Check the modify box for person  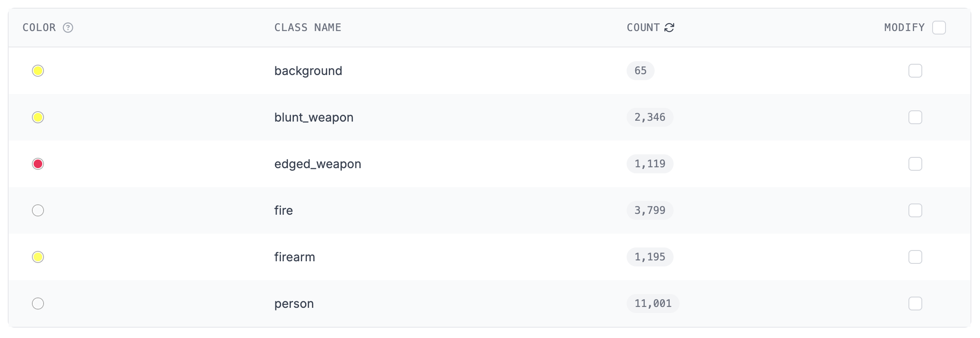pyautogui.click(x=915, y=304)
